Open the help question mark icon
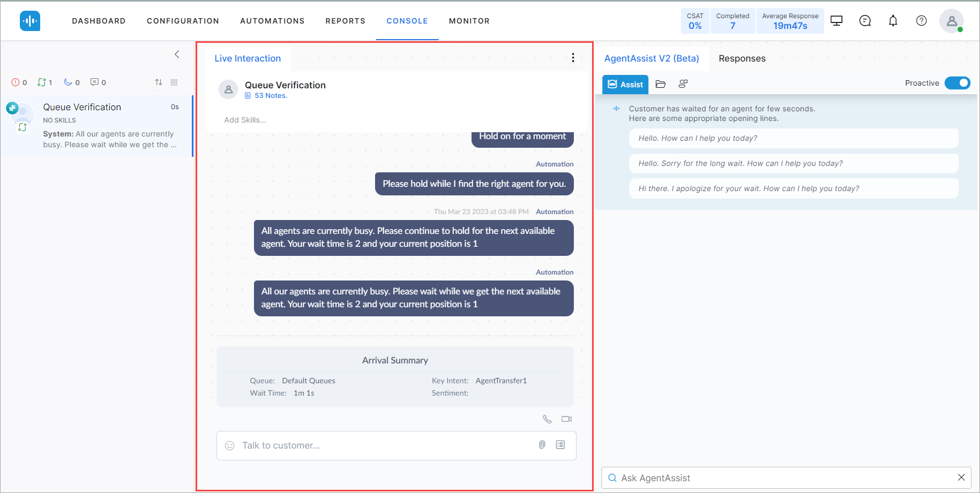 (x=921, y=20)
